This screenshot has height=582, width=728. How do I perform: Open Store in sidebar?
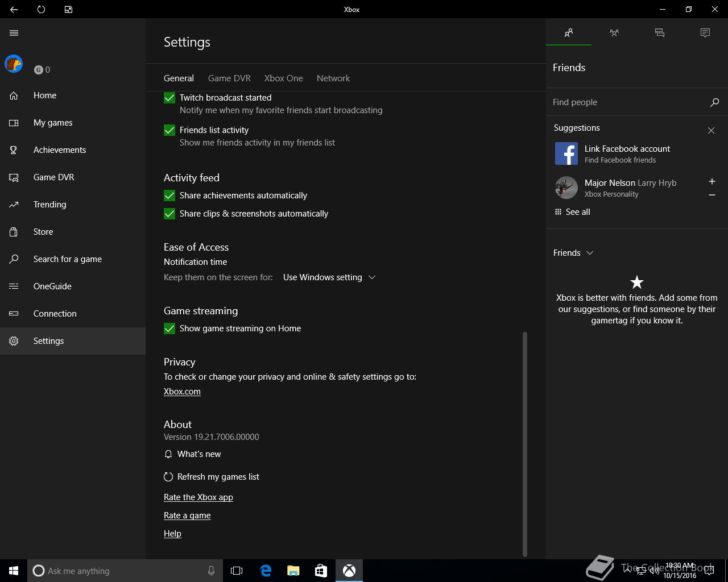point(73,232)
